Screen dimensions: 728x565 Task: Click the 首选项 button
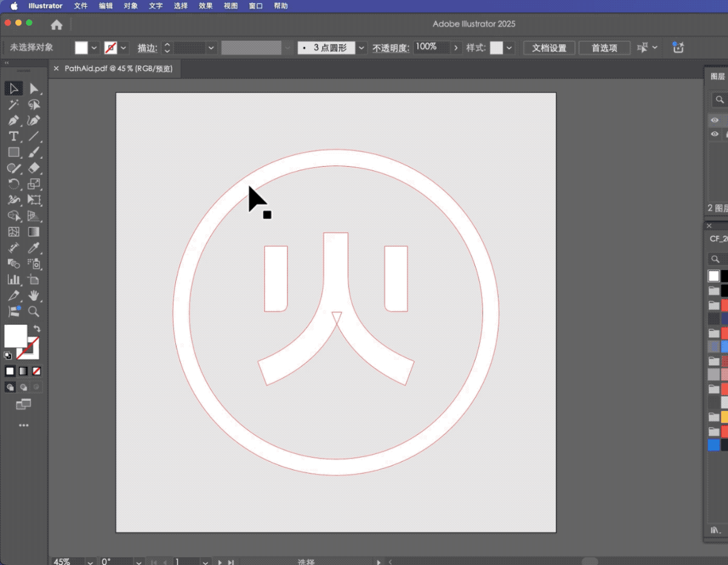coord(604,48)
